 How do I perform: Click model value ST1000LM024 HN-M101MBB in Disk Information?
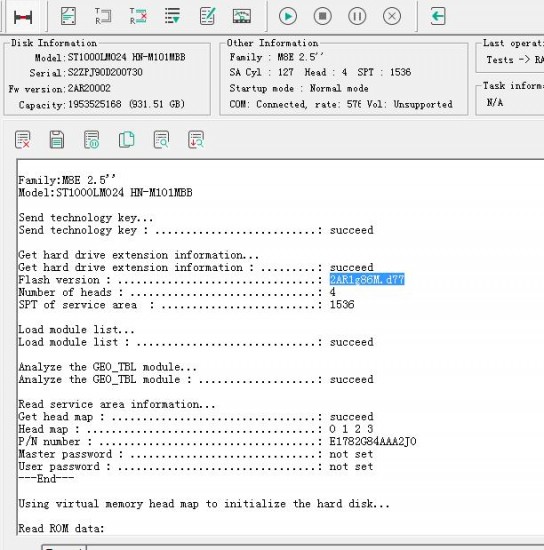coord(126,57)
